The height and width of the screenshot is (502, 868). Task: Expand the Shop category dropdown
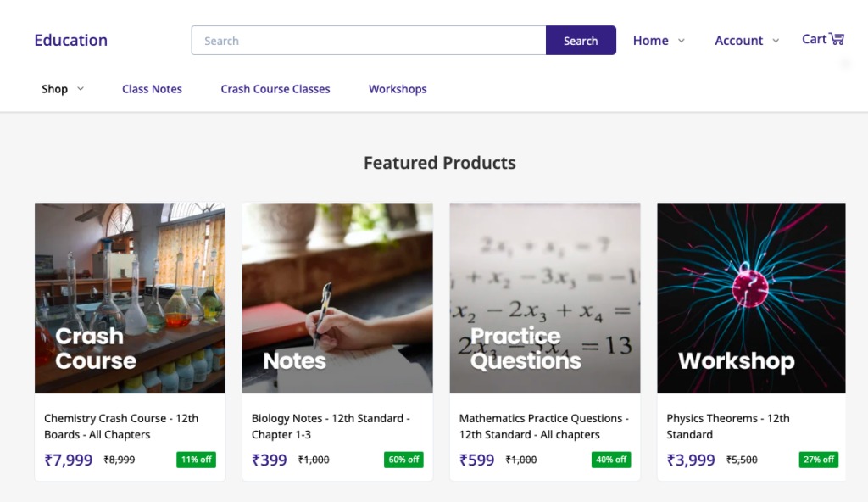(63, 89)
